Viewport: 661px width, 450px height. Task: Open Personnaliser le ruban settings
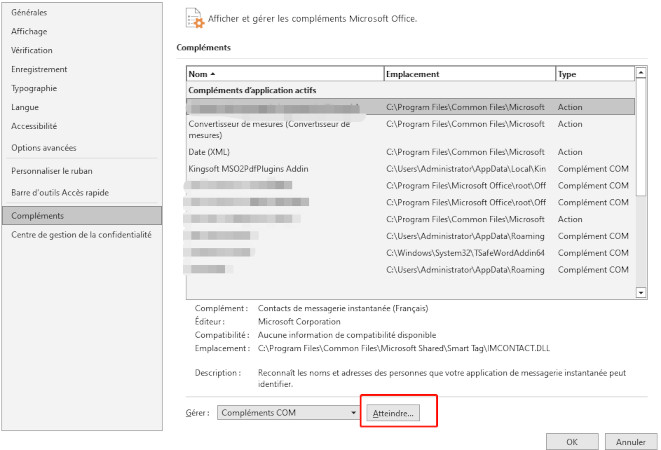click(52, 171)
